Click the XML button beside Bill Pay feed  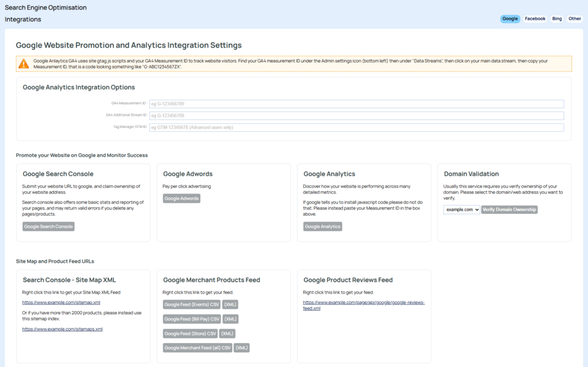pos(231,319)
